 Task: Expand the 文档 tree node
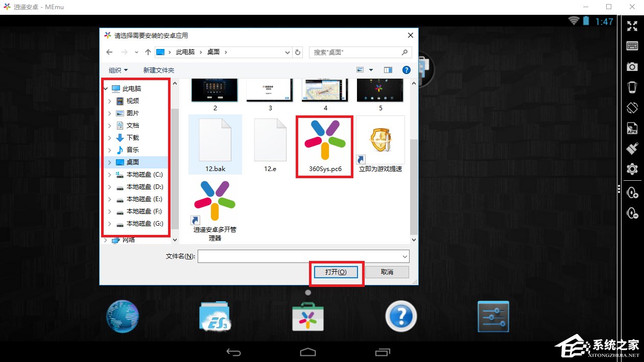tap(109, 125)
